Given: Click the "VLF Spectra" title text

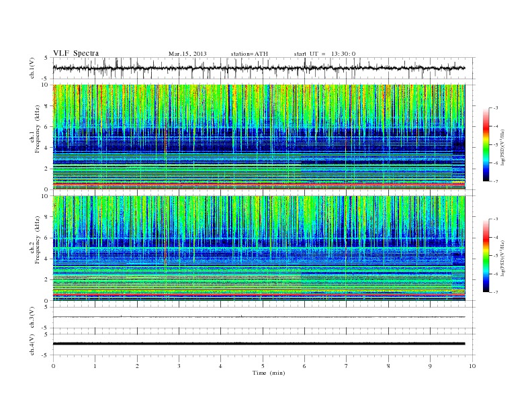Looking at the screenshot, I should [76, 53].
